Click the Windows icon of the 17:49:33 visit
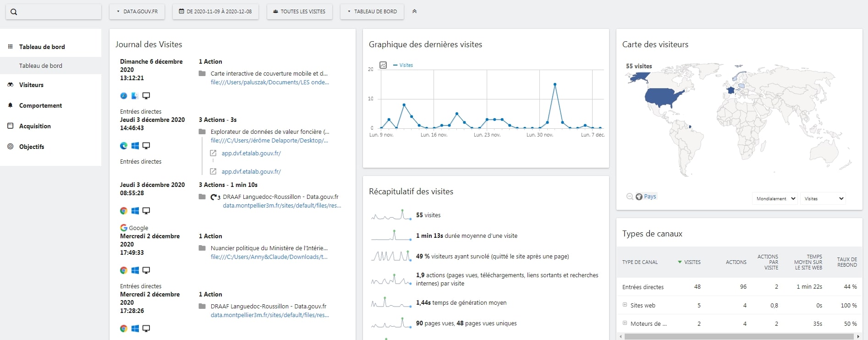 click(x=135, y=270)
